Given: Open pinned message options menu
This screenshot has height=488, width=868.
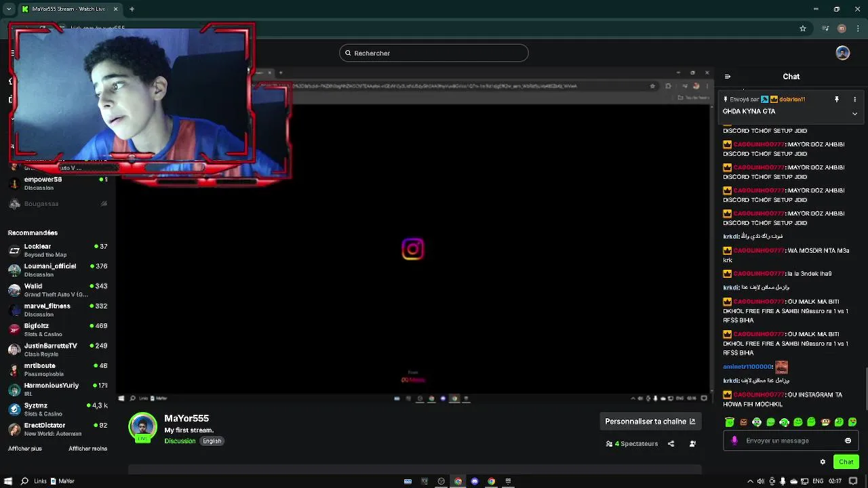Looking at the screenshot, I should tap(854, 100).
